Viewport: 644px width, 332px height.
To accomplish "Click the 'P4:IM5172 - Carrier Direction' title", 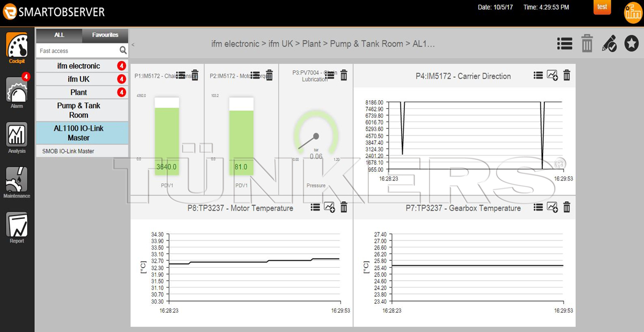I will [x=463, y=76].
